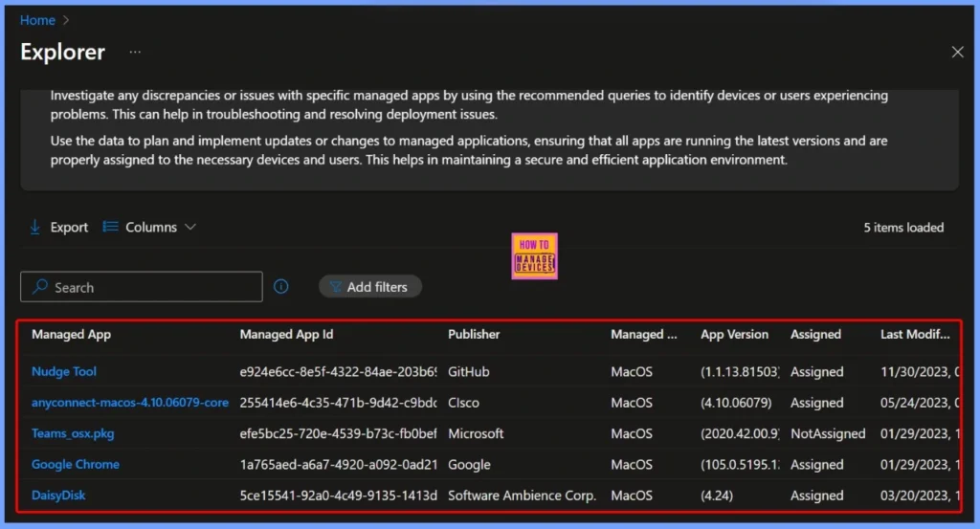Viewport: 980px width, 529px height.
Task: Open the DaisyDisk app link
Action: (x=58, y=496)
